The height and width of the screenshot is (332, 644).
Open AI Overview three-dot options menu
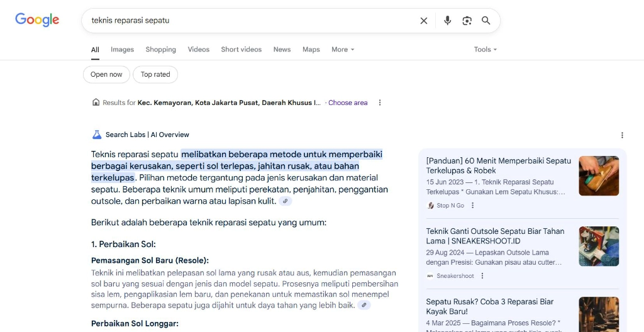point(622,135)
